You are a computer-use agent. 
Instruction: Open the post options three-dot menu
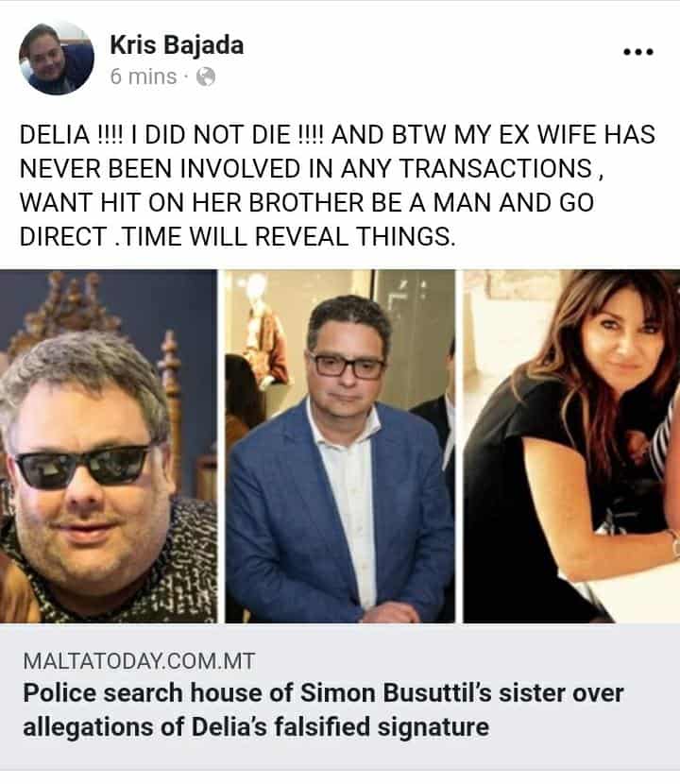coord(638,52)
